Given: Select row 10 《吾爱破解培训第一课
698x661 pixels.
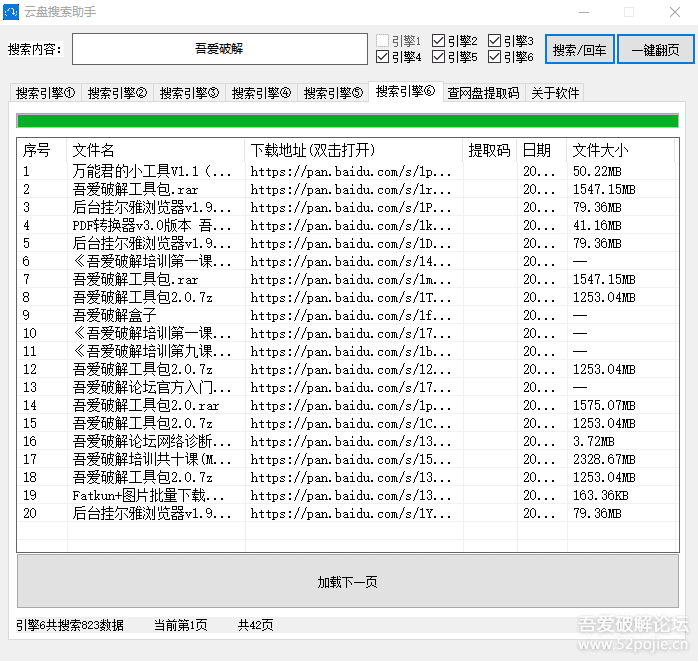Looking at the screenshot, I should pos(348,333).
